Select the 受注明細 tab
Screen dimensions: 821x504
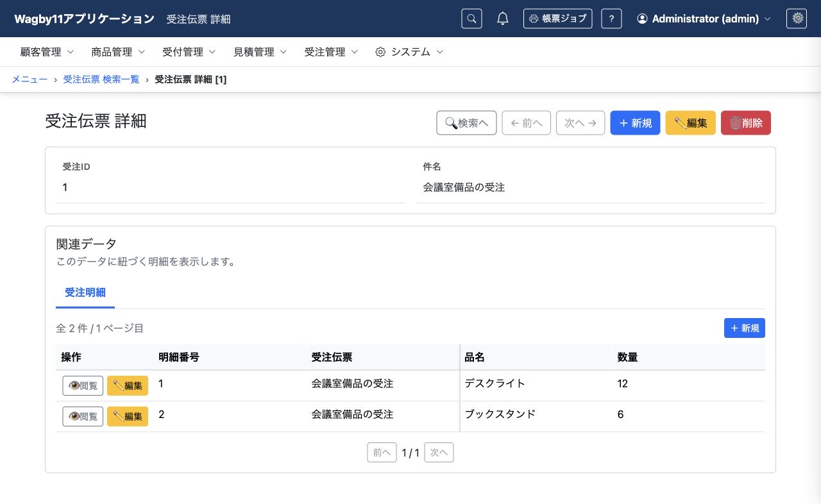coord(85,292)
